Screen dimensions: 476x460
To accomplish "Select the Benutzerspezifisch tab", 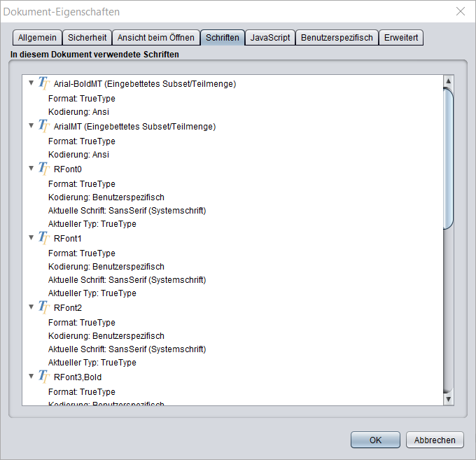I will [x=337, y=38].
